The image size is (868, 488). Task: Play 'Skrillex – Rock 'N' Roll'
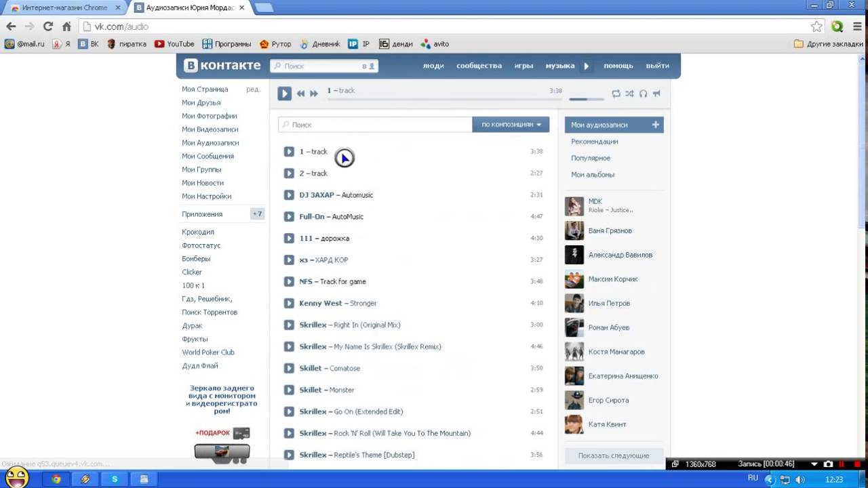[289, 434]
